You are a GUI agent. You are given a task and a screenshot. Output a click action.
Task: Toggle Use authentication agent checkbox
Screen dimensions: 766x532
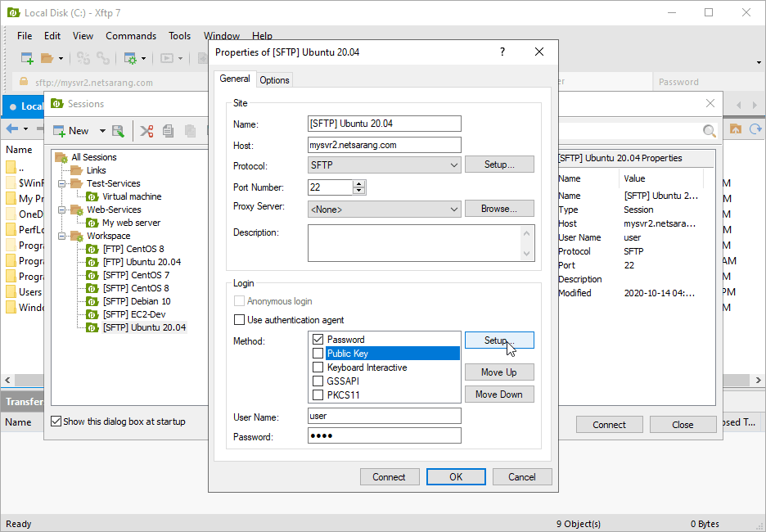coord(239,320)
